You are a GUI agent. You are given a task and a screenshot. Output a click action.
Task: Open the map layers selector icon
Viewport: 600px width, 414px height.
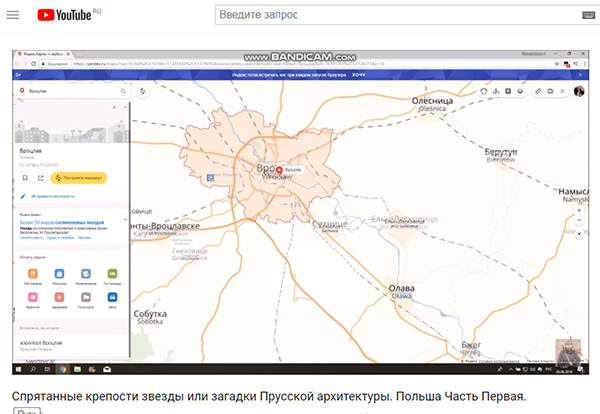click(x=520, y=91)
